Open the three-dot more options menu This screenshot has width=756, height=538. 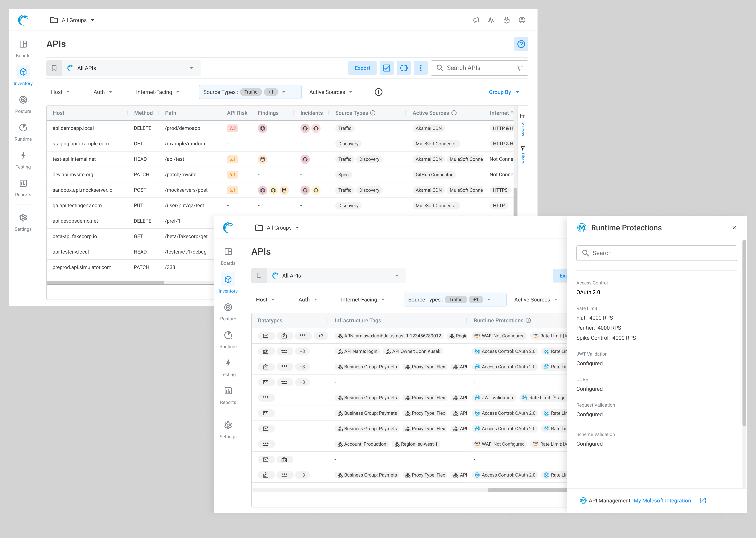point(421,68)
